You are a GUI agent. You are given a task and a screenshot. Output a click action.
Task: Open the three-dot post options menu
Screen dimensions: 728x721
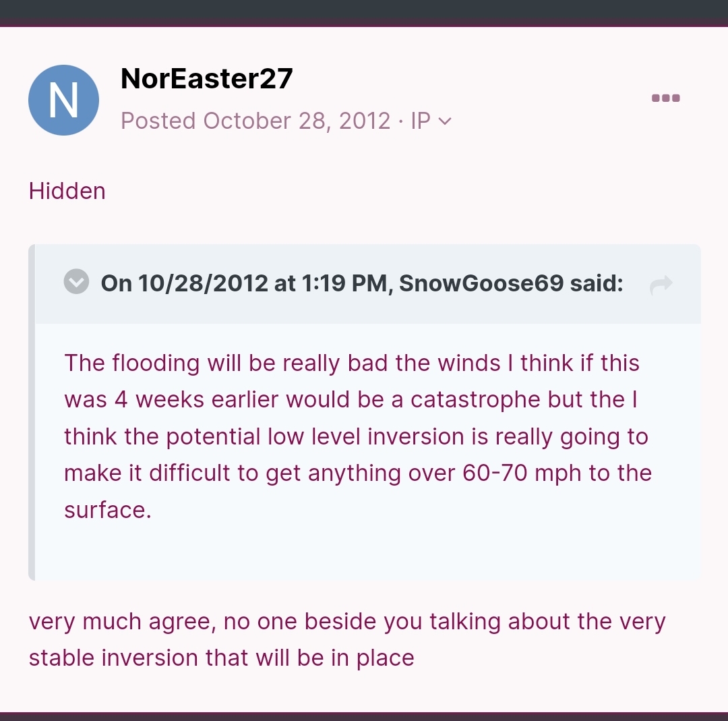666,98
